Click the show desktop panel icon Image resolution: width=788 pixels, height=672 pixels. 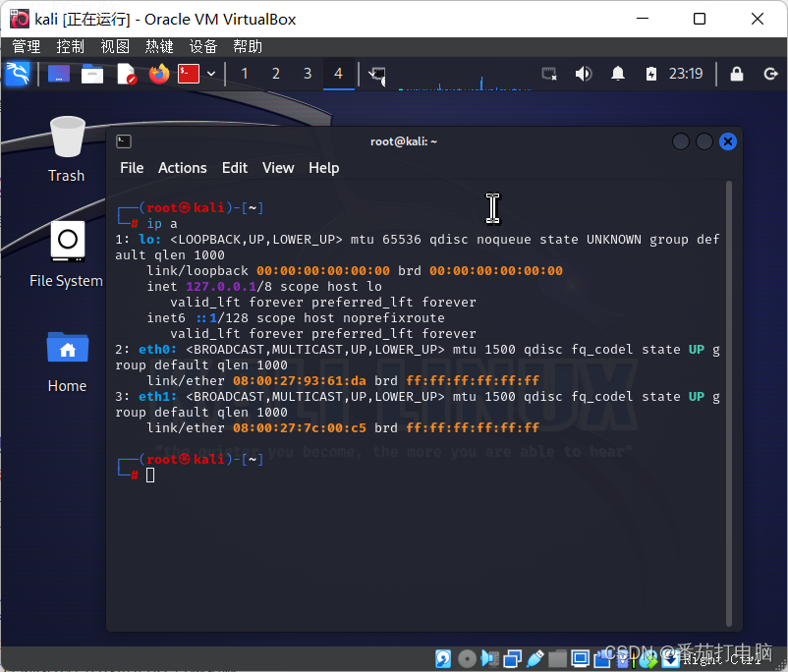pyautogui.click(x=59, y=74)
